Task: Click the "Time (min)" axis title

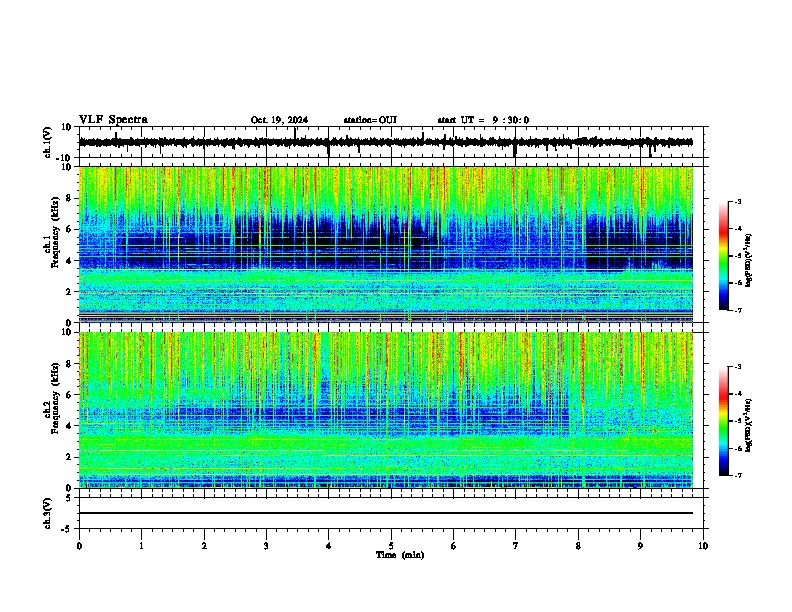Action: coord(400,555)
